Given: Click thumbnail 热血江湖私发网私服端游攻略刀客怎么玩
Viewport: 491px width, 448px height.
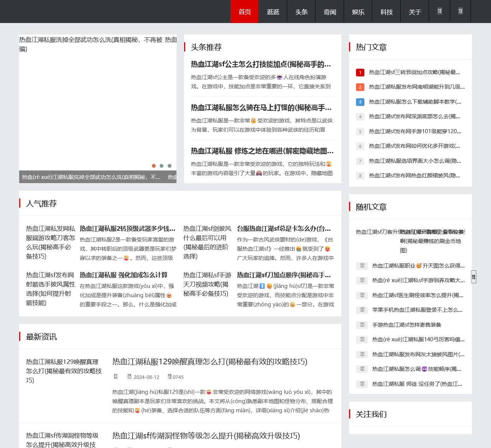Looking at the screenshot, I should point(51,242).
